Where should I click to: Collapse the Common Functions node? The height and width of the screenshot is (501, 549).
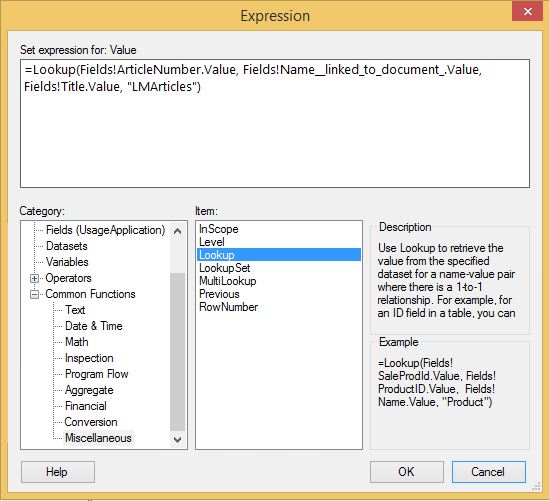coord(34,294)
